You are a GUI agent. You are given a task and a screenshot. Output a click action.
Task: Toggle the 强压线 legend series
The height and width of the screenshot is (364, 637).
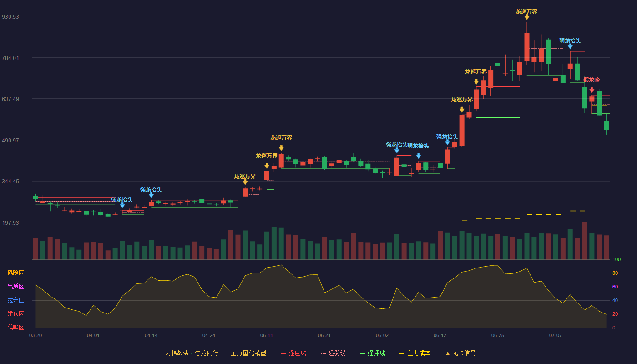click(x=293, y=353)
